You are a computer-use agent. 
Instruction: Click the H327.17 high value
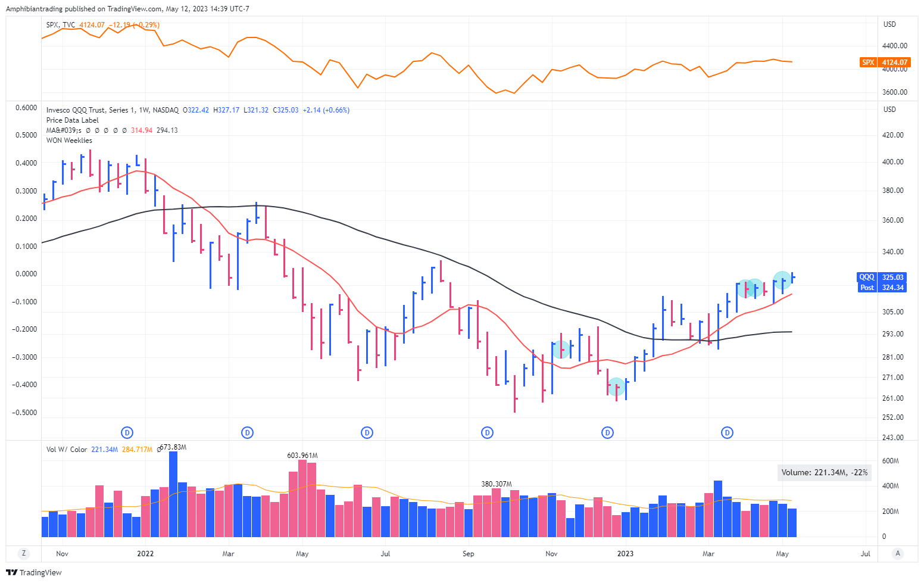226,110
